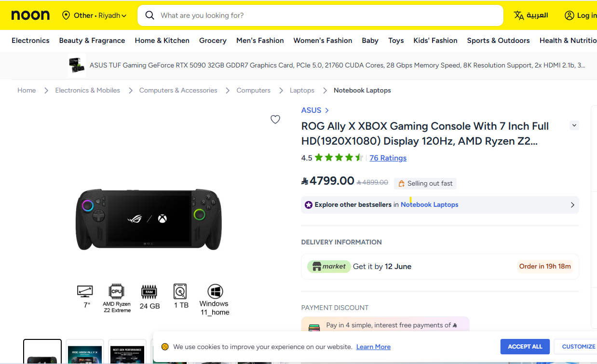Click the purple bestseller star icon
The height and width of the screenshot is (364, 597).
309,205
